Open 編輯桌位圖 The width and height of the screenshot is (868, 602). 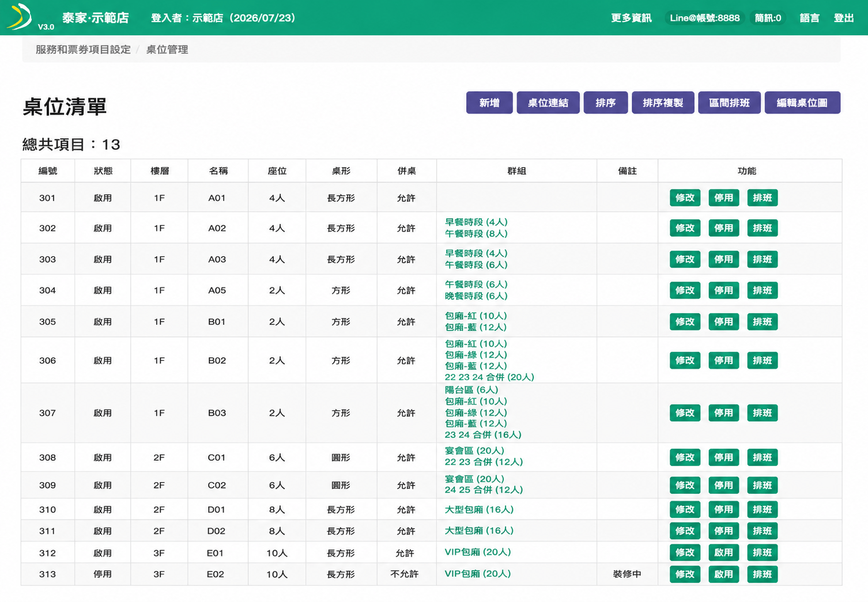[802, 103]
